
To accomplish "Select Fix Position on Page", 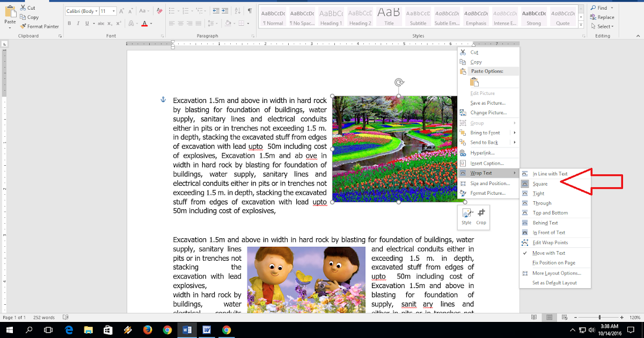I will (555, 263).
